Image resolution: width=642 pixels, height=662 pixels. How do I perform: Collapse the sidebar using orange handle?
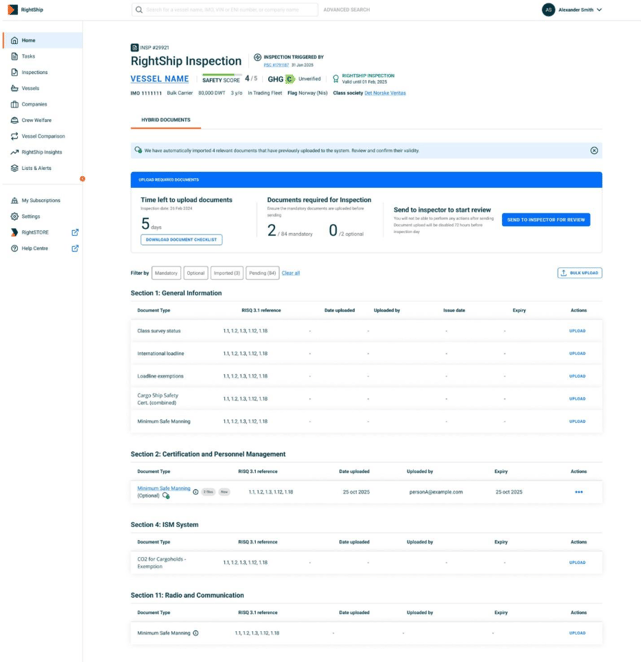point(82,179)
